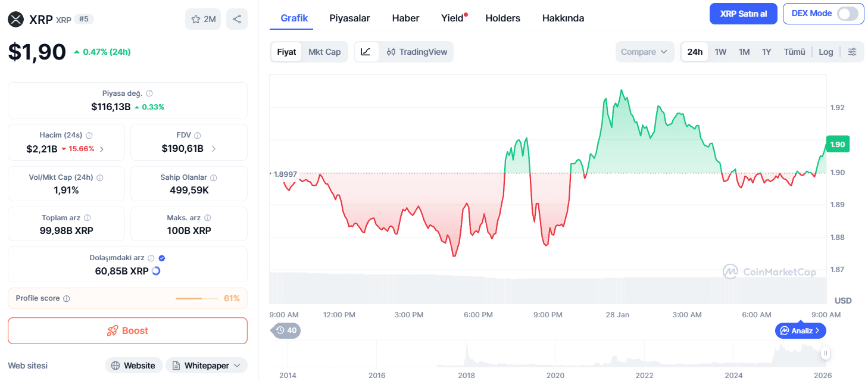Show info tooltip for Piyasa değ.
868x381 pixels.
coord(149,93)
